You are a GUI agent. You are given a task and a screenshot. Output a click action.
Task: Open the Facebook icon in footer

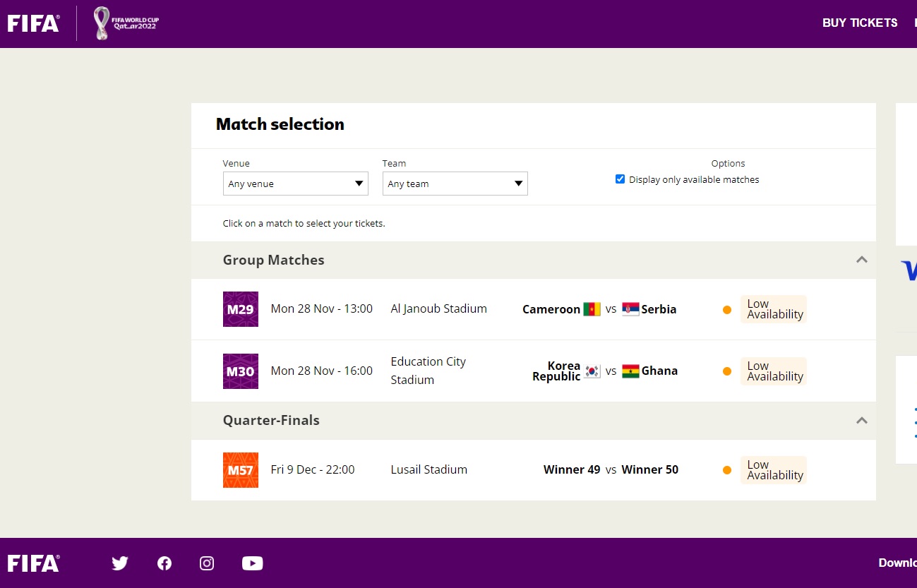(x=164, y=563)
